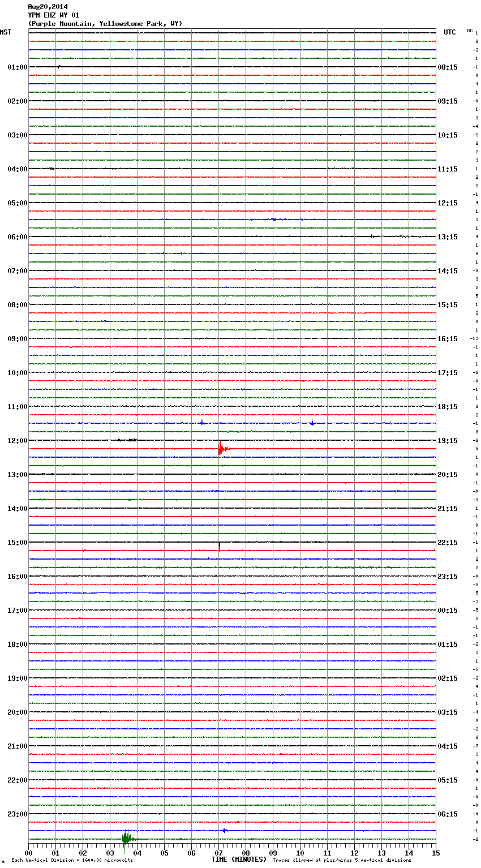Select the MST time label "02:00"
Image resolution: width=481 pixels, height=868 pixels.
(18, 101)
